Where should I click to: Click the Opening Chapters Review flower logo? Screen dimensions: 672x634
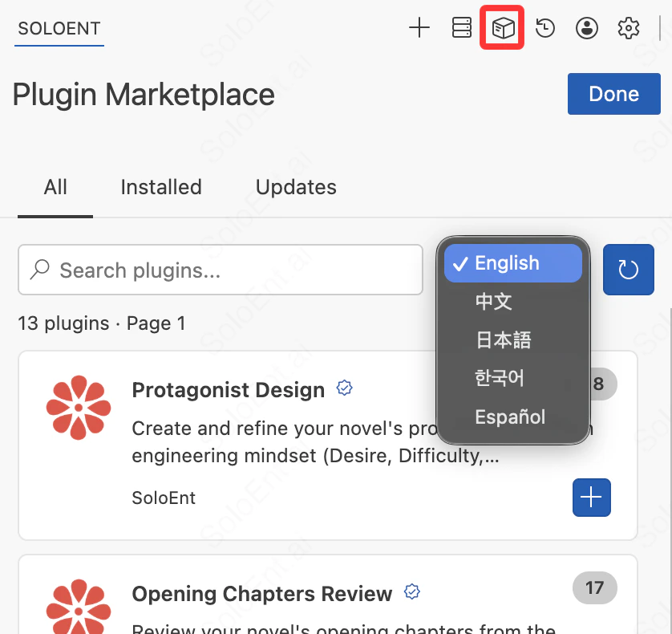point(79,607)
